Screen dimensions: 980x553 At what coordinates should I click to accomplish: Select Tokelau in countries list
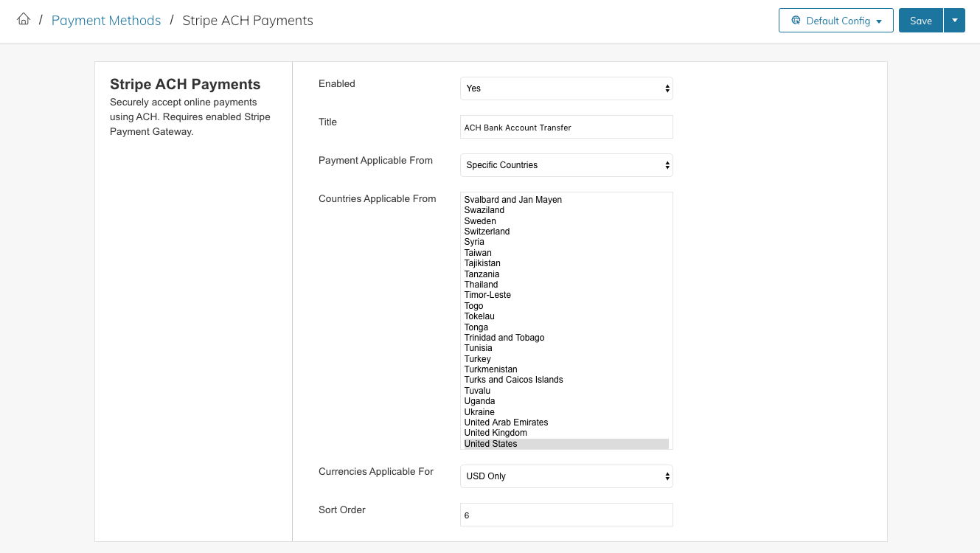tap(565, 316)
